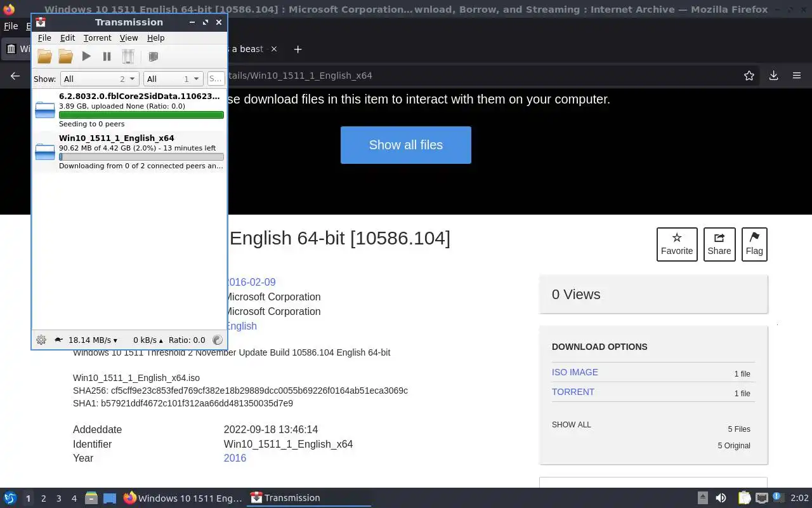
Task: Open the Firefox File menu
Action: 11,27
